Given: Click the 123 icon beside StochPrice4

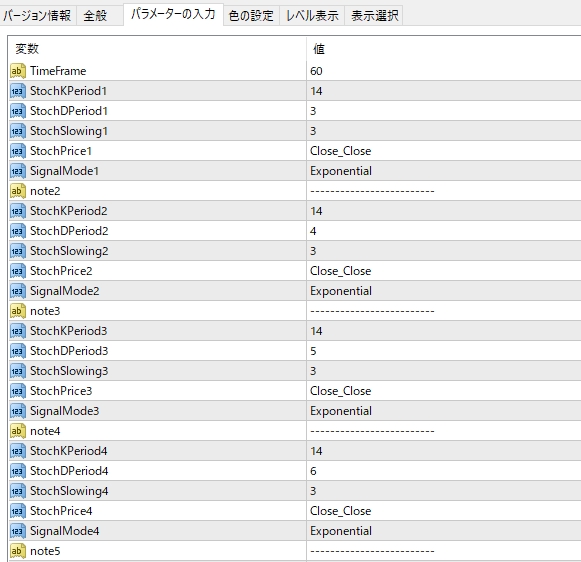Looking at the screenshot, I should coord(18,511).
